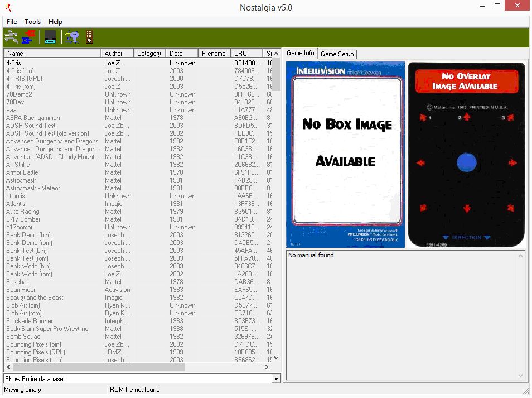532x398 pixels.
Task: Sort the list by Date column header
Action: 182,54
